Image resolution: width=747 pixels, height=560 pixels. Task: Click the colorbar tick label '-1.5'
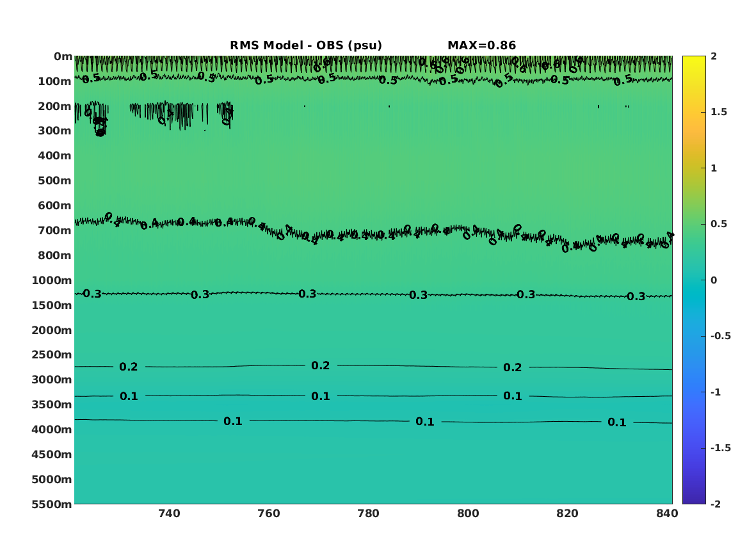coord(721,448)
